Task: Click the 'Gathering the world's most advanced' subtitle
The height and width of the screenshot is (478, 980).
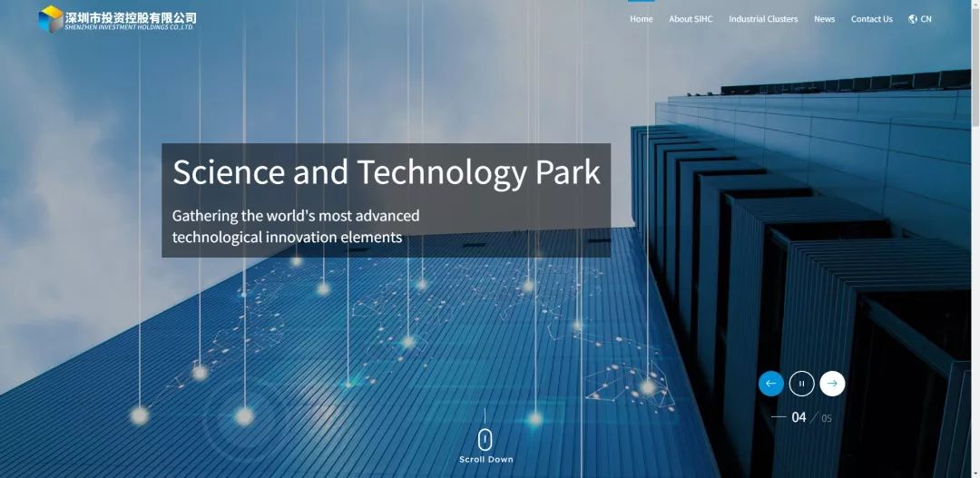Action: click(x=296, y=216)
